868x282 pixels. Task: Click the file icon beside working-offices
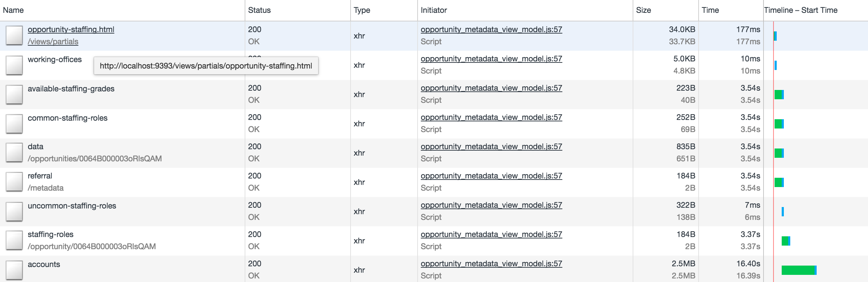tap(14, 65)
